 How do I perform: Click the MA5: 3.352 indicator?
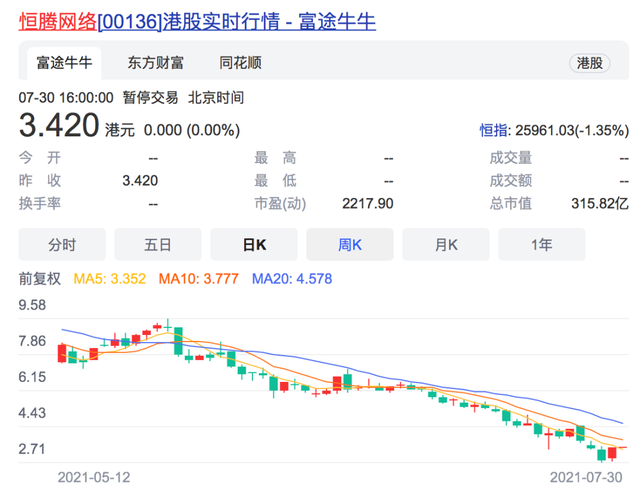[x=109, y=279]
